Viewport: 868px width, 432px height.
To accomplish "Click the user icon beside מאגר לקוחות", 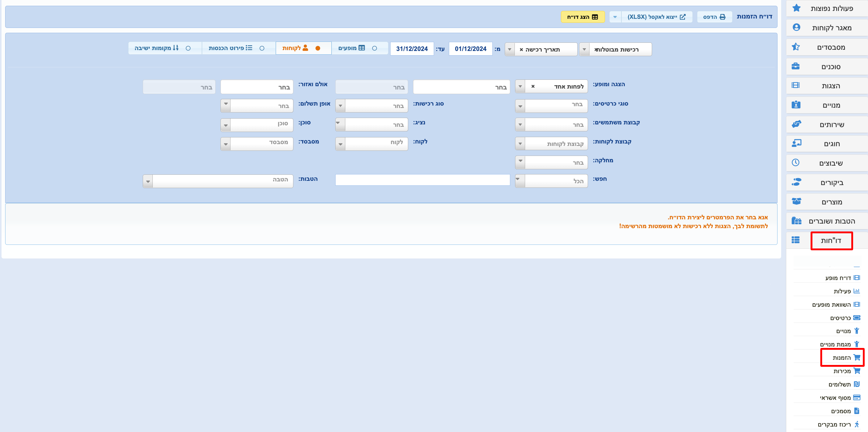I will click(x=796, y=27).
